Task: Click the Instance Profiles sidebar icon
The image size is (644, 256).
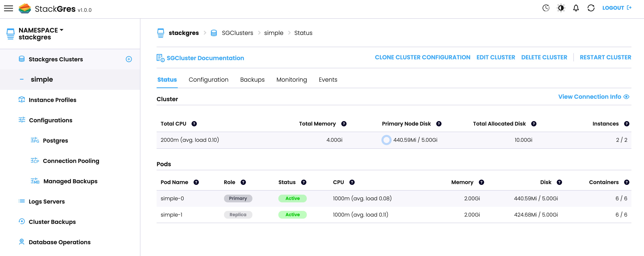Action: 21,100
